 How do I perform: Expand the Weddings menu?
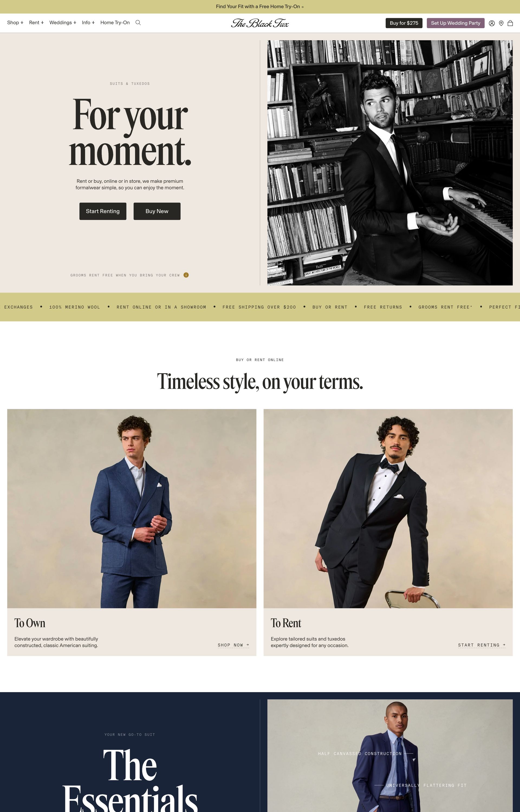coord(63,23)
